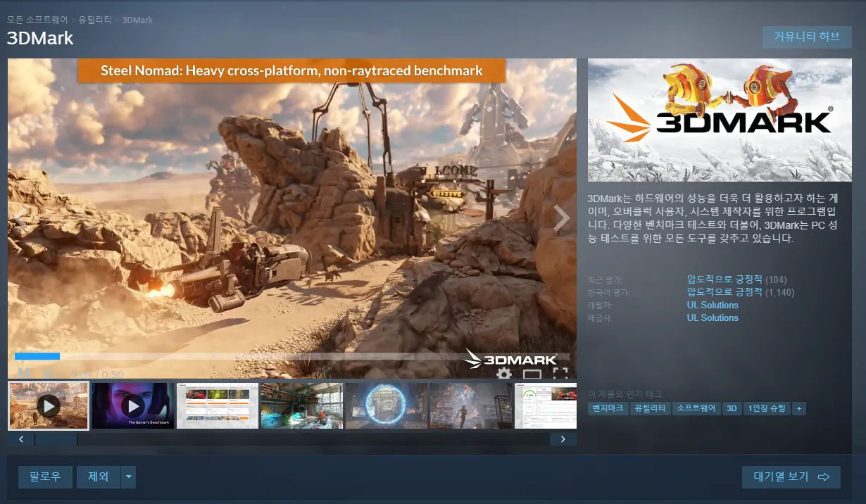Select the Steel Nomad desert video thumbnail
This screenshot has height=504, width=866.
(49, 405)
